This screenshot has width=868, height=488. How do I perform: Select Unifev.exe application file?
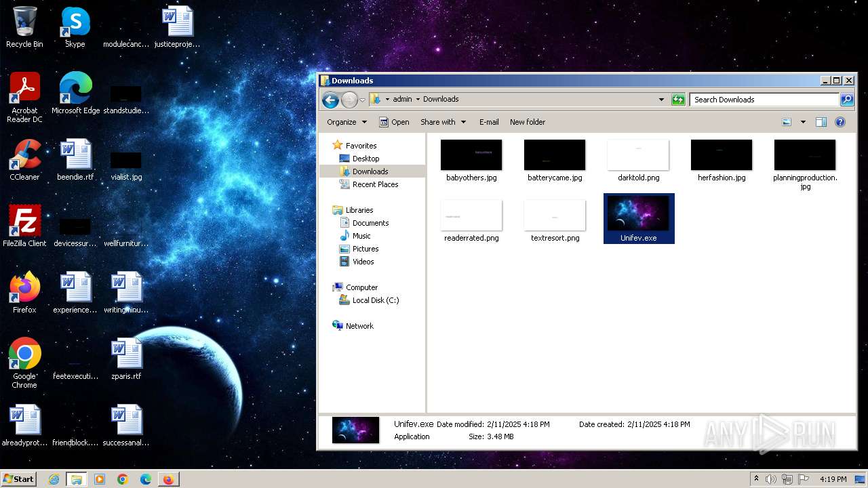(x=639, y=218)
